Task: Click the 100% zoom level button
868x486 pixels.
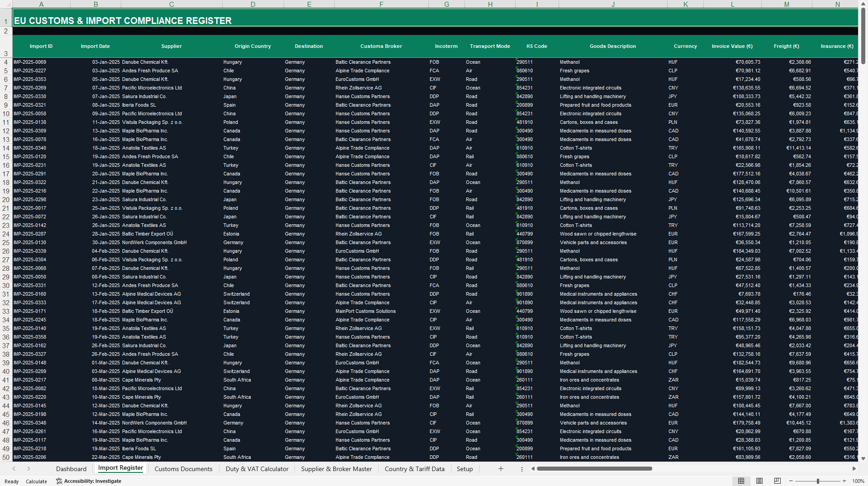Action: coord(858,481)
